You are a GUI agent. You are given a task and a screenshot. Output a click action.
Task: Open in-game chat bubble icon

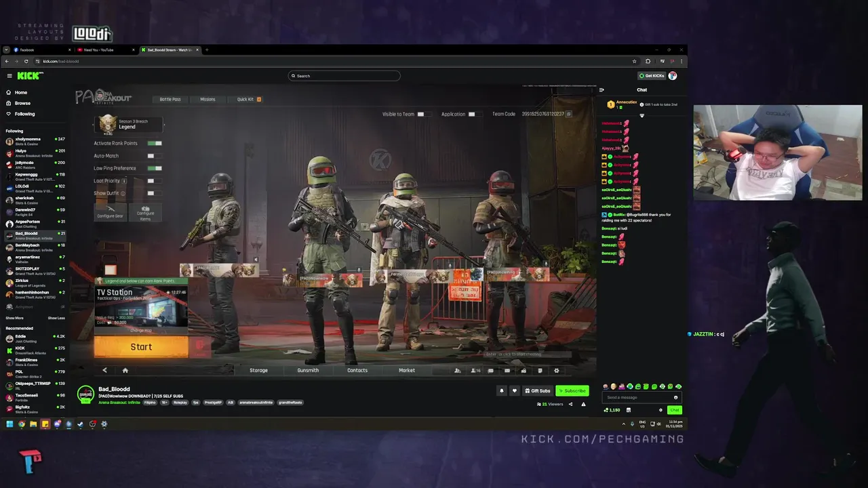(491, 370)
